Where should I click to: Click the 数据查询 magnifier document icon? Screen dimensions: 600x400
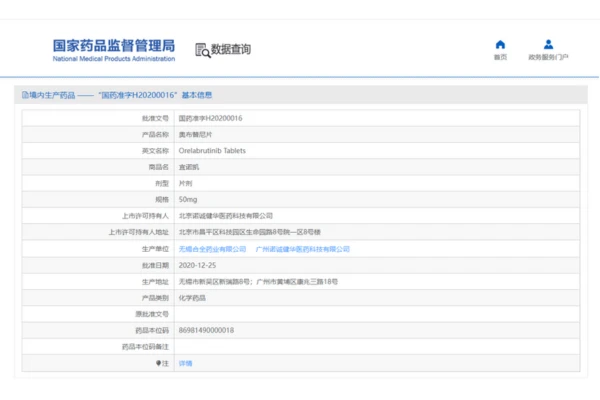201,49
